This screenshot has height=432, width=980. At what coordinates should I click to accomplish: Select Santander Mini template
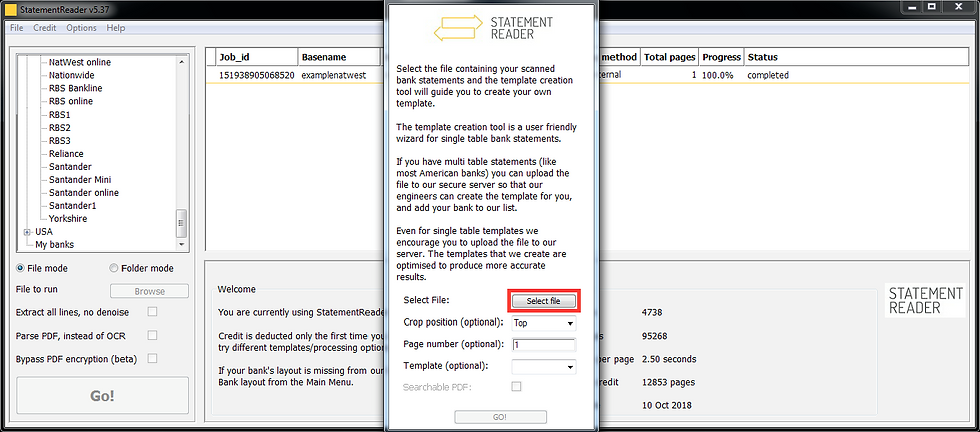(x=80, y=179)
